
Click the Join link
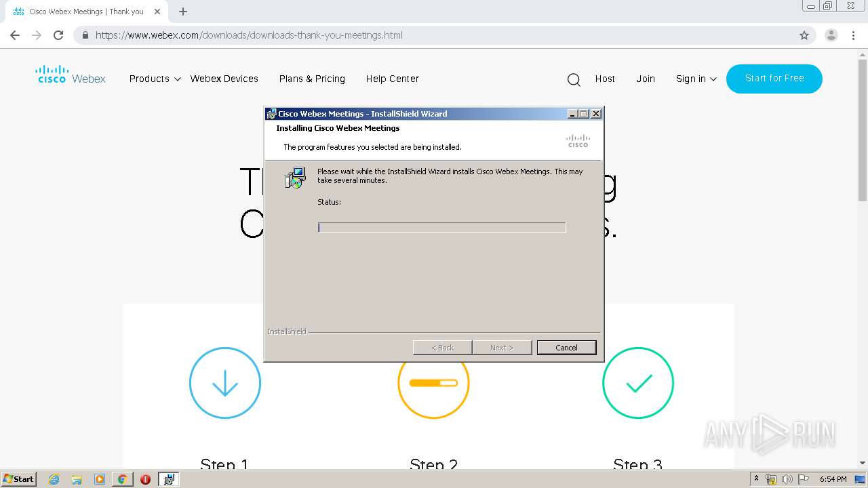click(x=646, y=79)
